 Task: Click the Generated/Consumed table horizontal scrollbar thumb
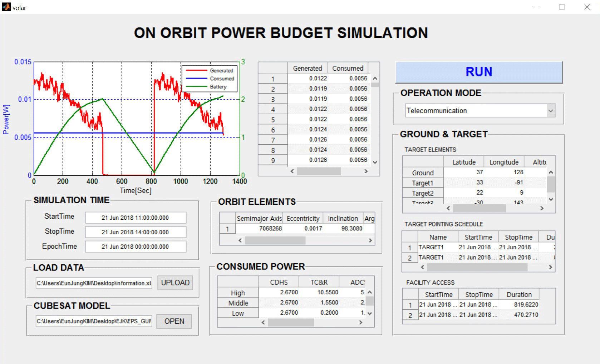(319, 171)
